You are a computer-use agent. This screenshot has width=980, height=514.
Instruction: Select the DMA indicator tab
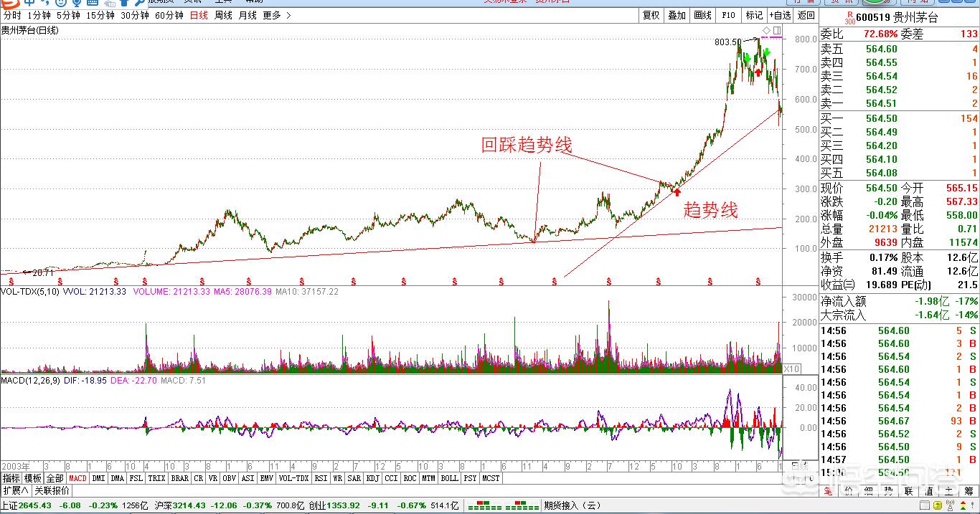click(117, 478)
